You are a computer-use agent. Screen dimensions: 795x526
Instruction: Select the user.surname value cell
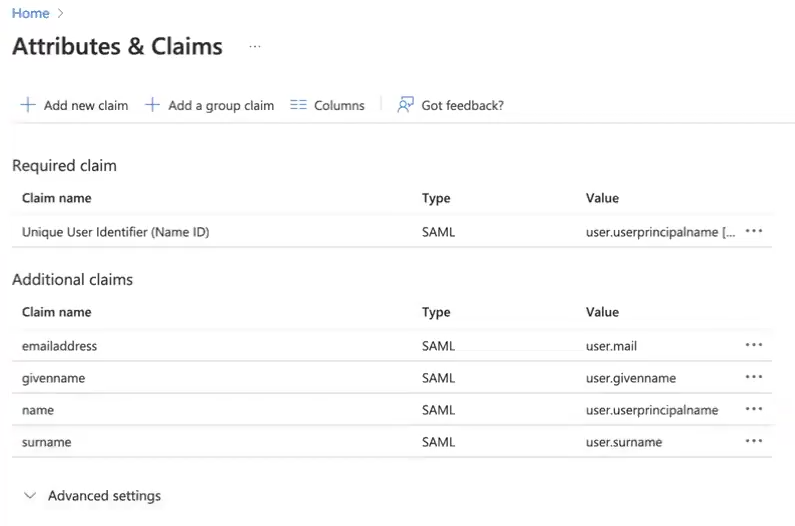point(624,442)
